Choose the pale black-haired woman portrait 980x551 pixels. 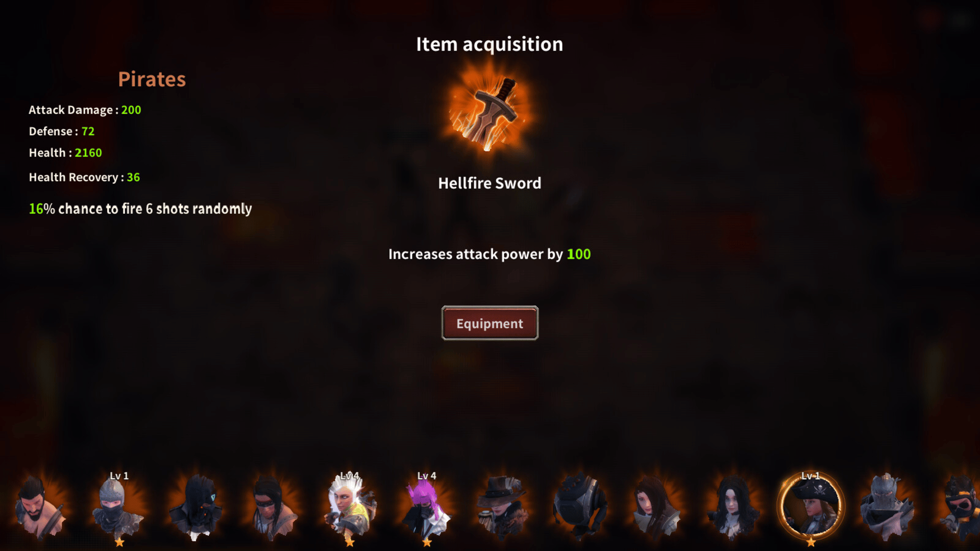[733, 508]
